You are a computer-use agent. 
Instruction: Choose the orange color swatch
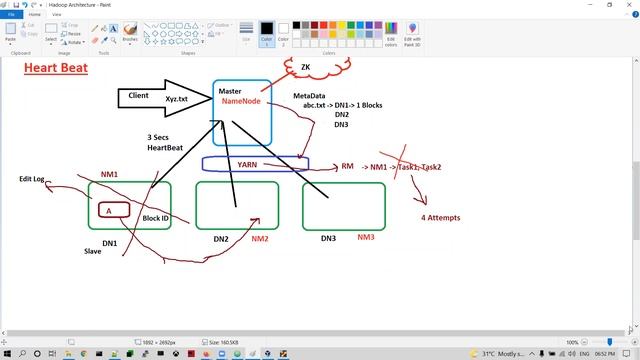pos(333,25)
